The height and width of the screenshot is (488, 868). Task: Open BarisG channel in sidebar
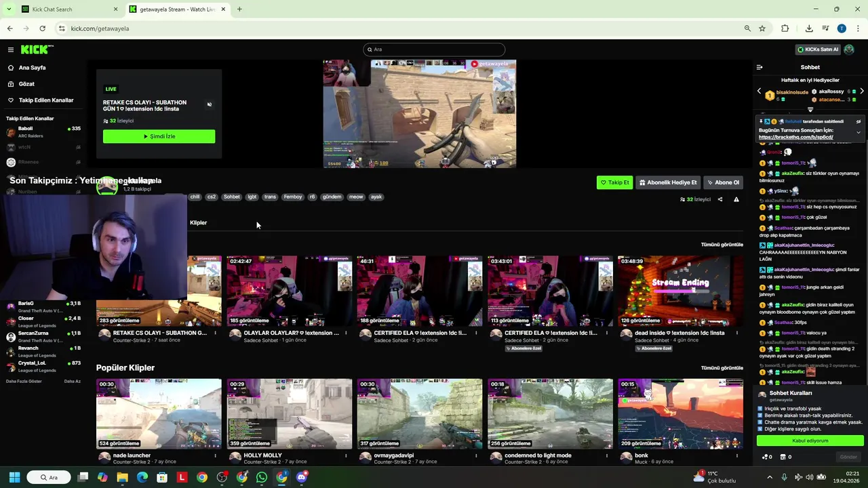pos(43,306)
